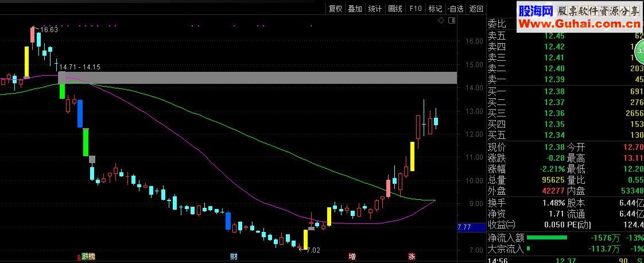644x263 pixels.
Task: Open F10 company information
Action: click(416, 9)
